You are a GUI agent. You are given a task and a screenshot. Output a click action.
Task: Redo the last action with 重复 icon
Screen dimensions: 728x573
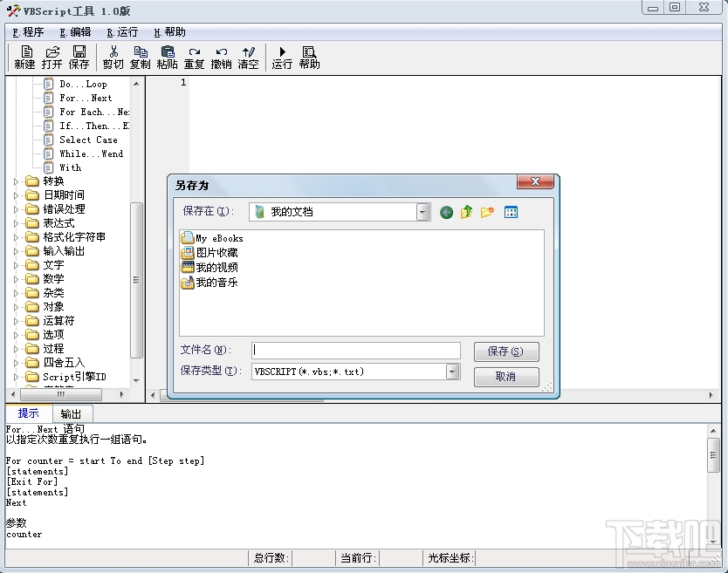(x=194, y=57)
